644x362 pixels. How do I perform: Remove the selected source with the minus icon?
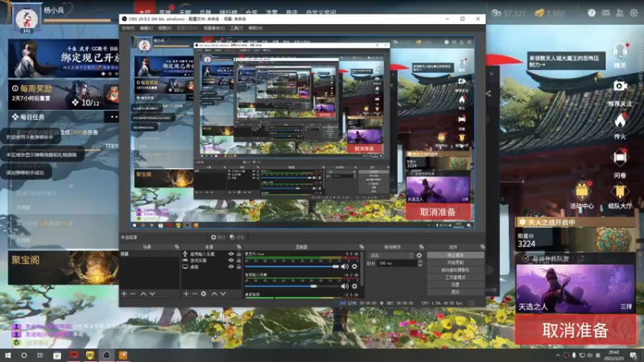coord(195,294)
